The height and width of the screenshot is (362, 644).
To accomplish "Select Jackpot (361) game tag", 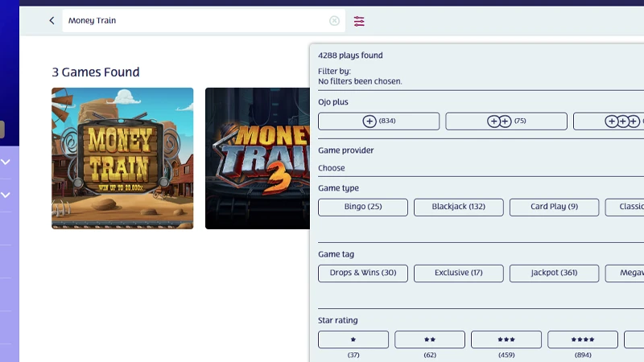I will [554, 274].
